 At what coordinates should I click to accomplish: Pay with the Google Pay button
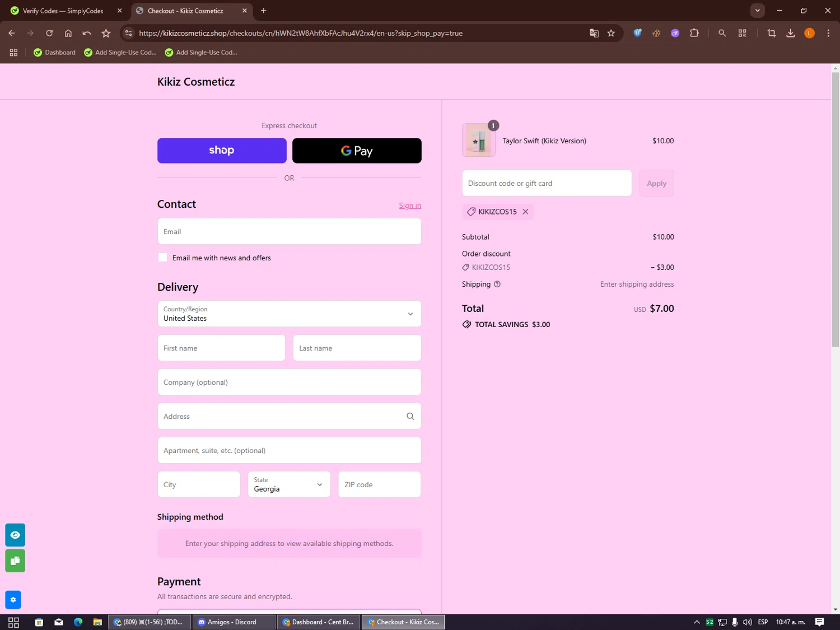(357, 151)
